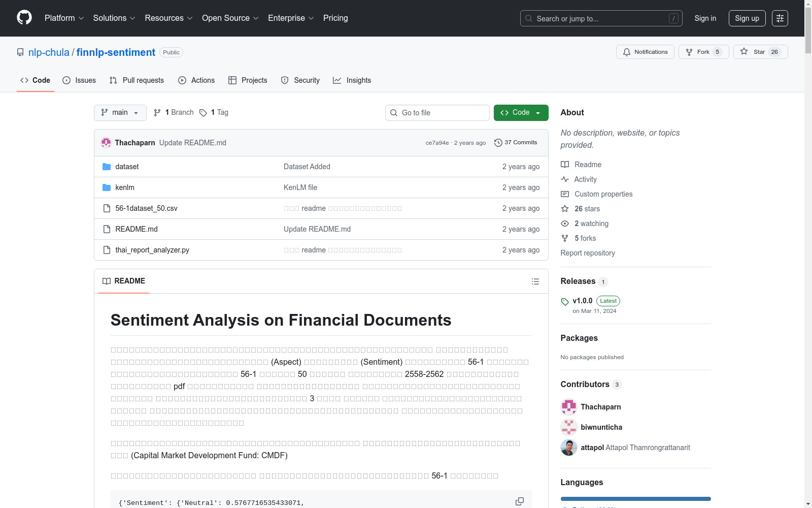Screen dimensions: 812x508
Task: Open the dataset folder
Action: (127, 167)
